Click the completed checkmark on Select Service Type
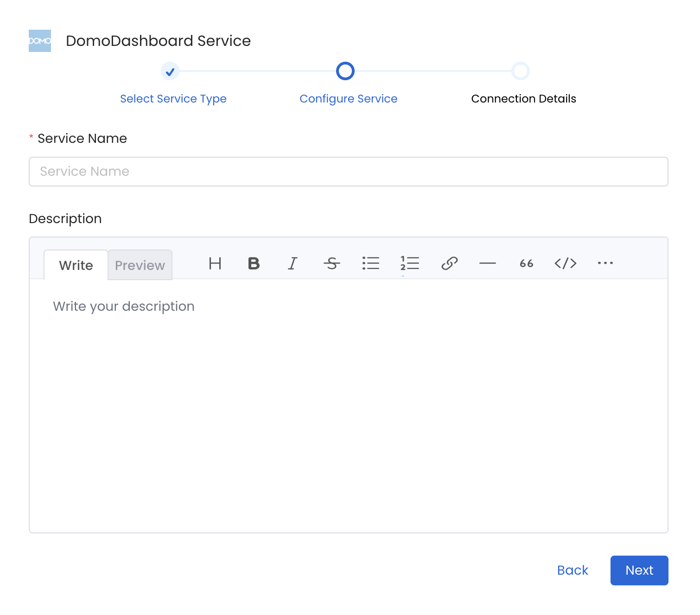The width and height of the screenshot is (700, 615). tap(170, 71)
